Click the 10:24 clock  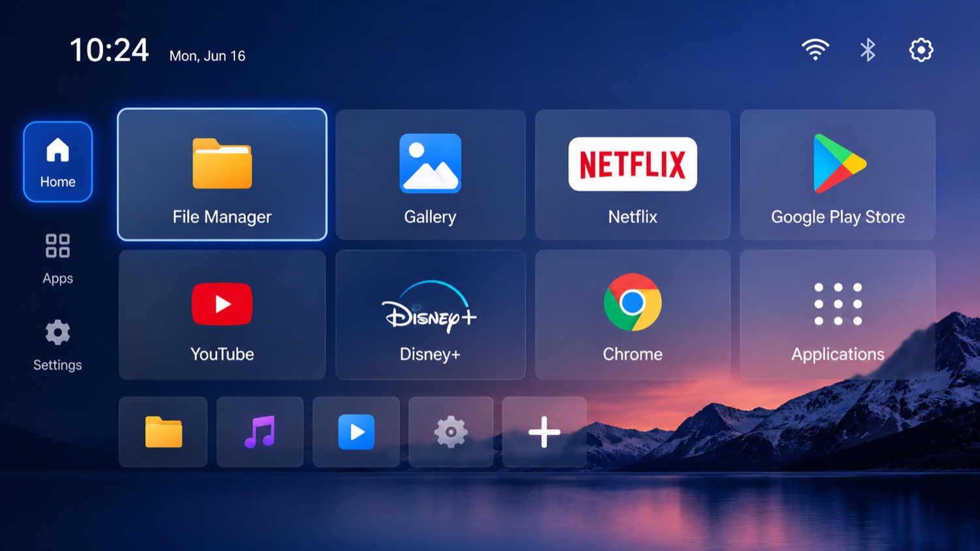tap(109, 50)
